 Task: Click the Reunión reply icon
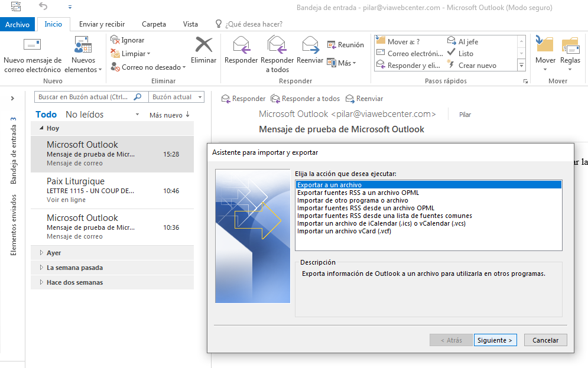[345, 44]
